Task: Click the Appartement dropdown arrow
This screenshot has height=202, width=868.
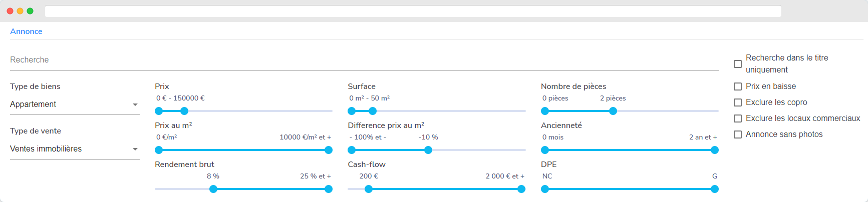Action: pos(135,104)
